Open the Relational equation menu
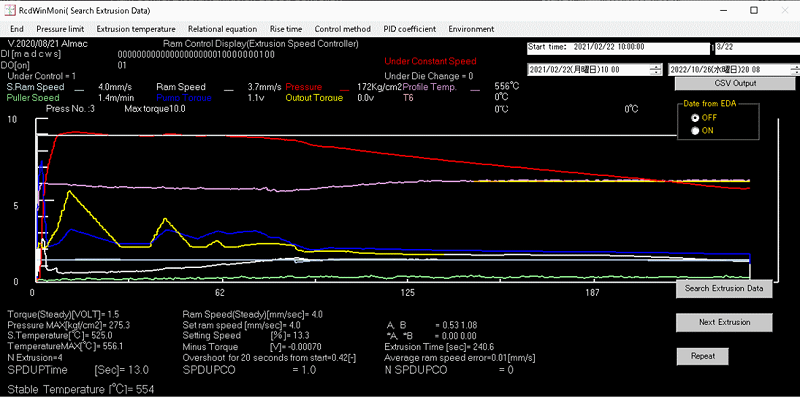Viewport: 800px width, 398px height. (x=222, y=29)
